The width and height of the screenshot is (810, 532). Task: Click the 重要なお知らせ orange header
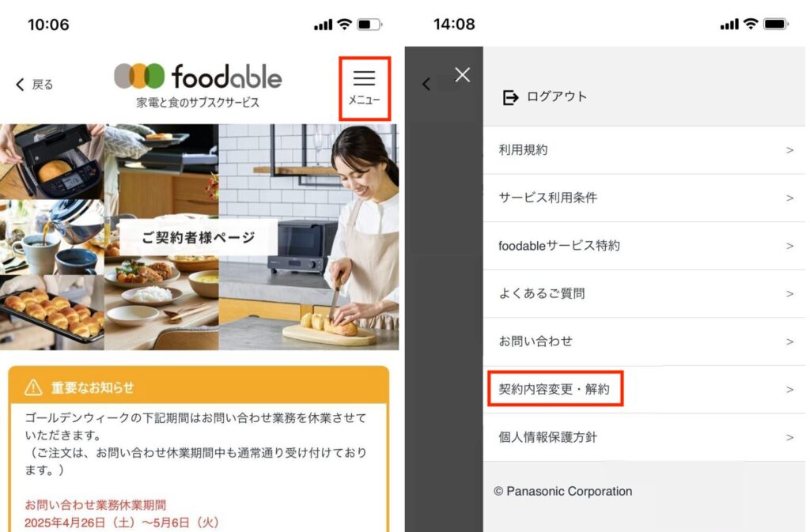(x=199, y=386)
